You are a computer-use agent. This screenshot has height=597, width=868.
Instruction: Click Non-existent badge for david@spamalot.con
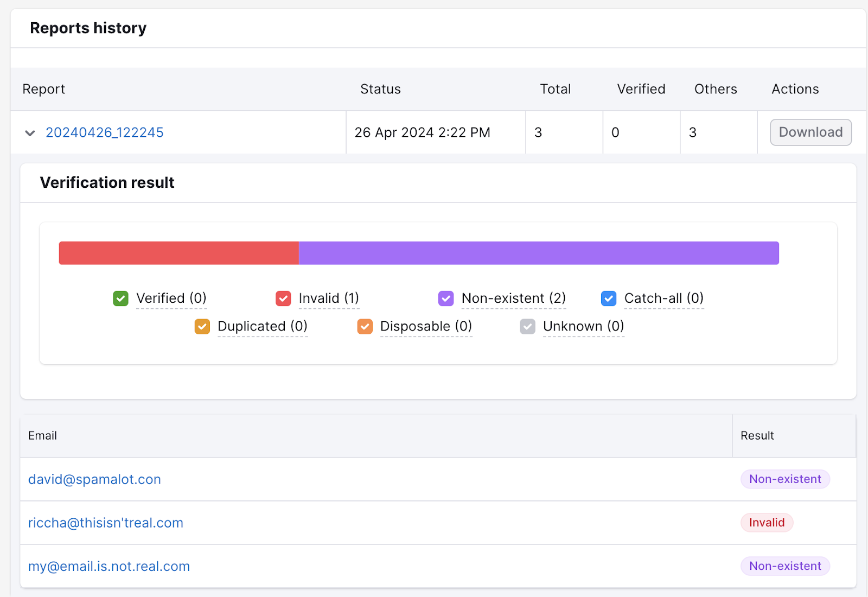coord(785,479)
